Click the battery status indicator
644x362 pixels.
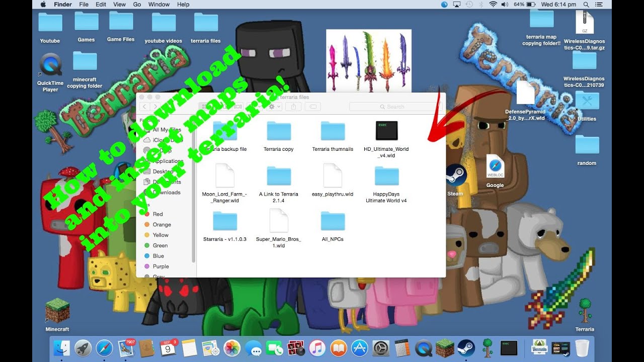[x=525, y=5]
